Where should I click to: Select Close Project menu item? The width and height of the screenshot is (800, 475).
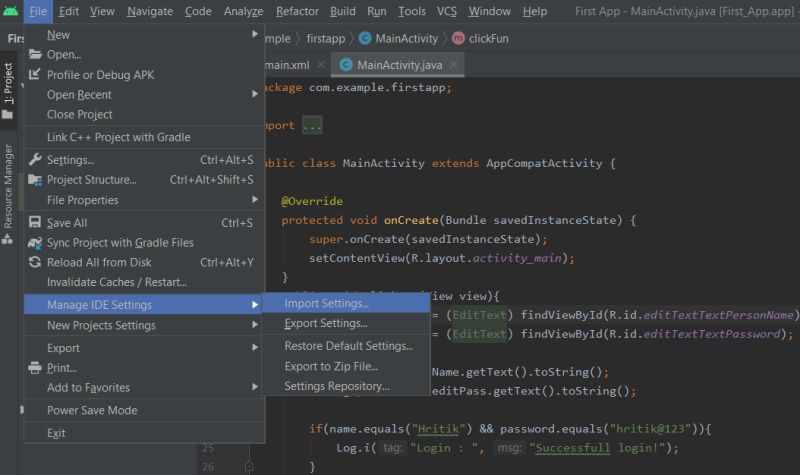point(144,114)
